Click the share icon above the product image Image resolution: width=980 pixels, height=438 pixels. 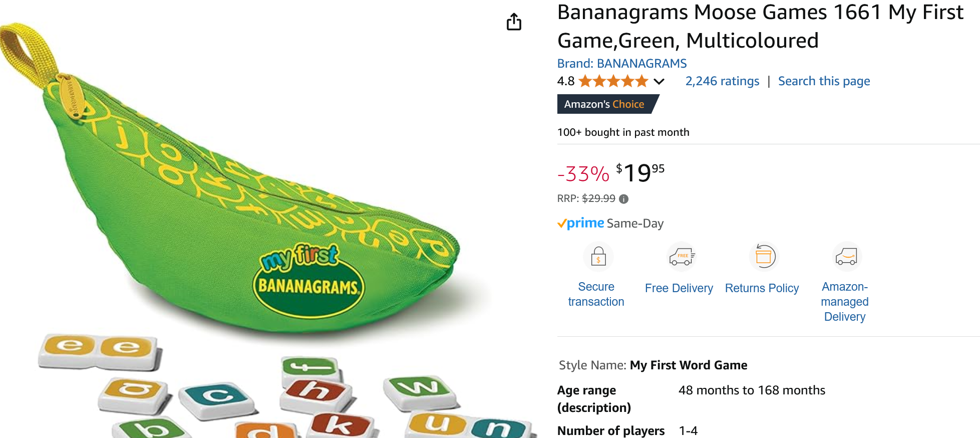pos(514,22)
